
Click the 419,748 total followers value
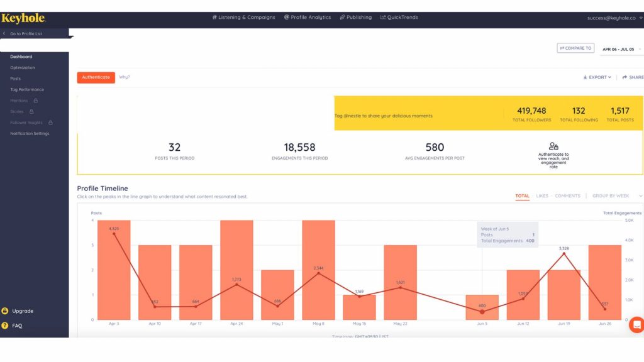pos(531,111)
